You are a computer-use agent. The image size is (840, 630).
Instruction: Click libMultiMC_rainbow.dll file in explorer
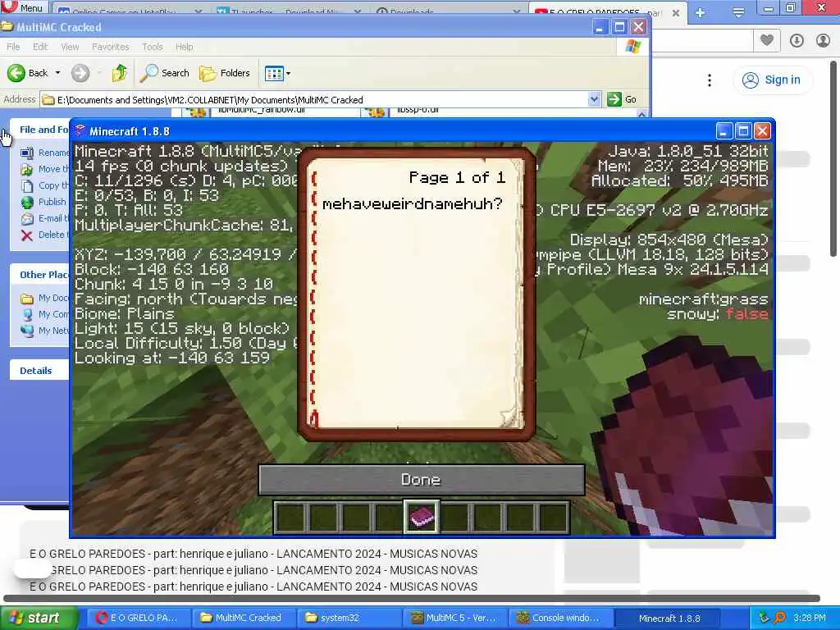pyautogui.click(x=262, y=111)
